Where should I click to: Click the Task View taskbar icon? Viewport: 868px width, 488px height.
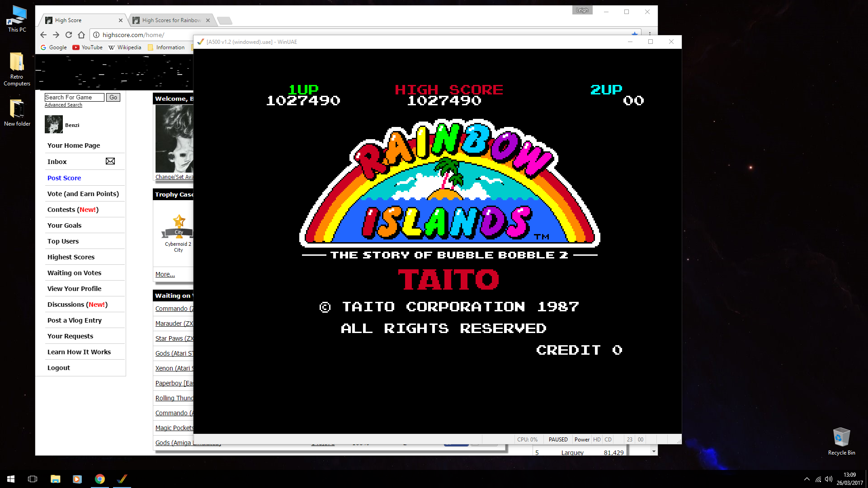coord(33,479)
